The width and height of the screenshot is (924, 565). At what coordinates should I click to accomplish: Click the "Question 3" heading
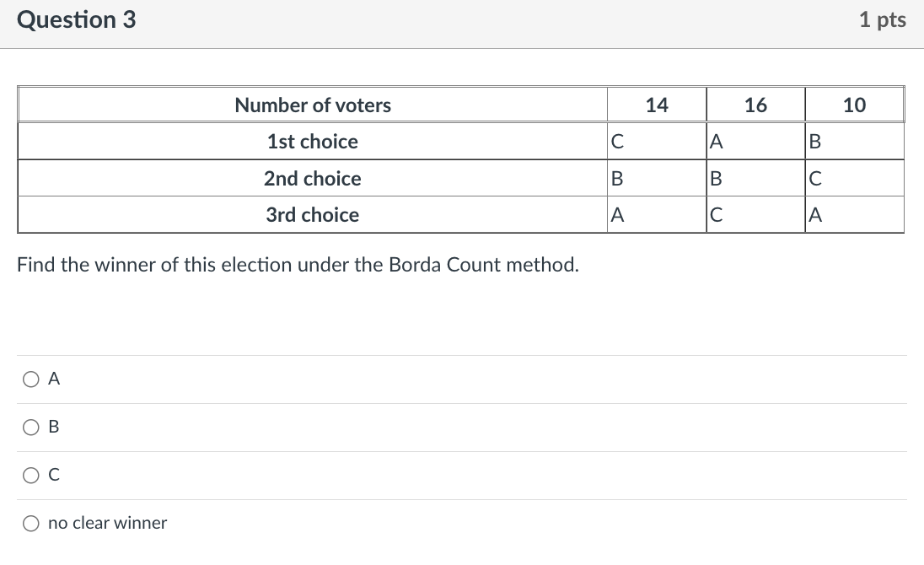(x=77, y=19)
